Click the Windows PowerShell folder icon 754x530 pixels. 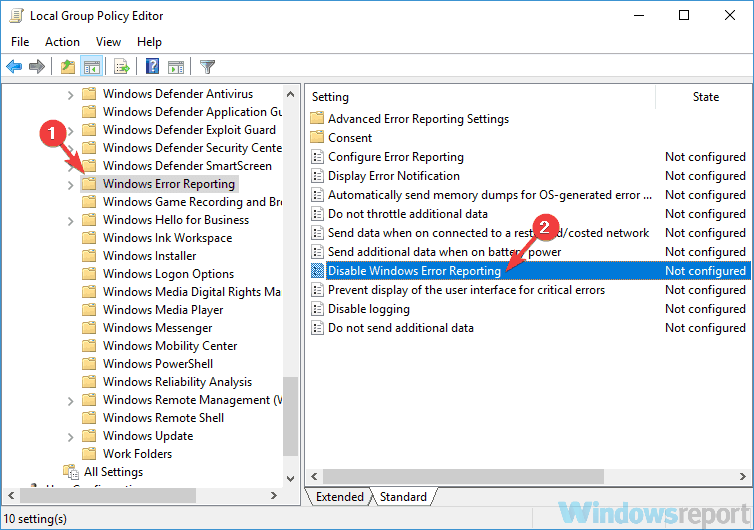89,364
